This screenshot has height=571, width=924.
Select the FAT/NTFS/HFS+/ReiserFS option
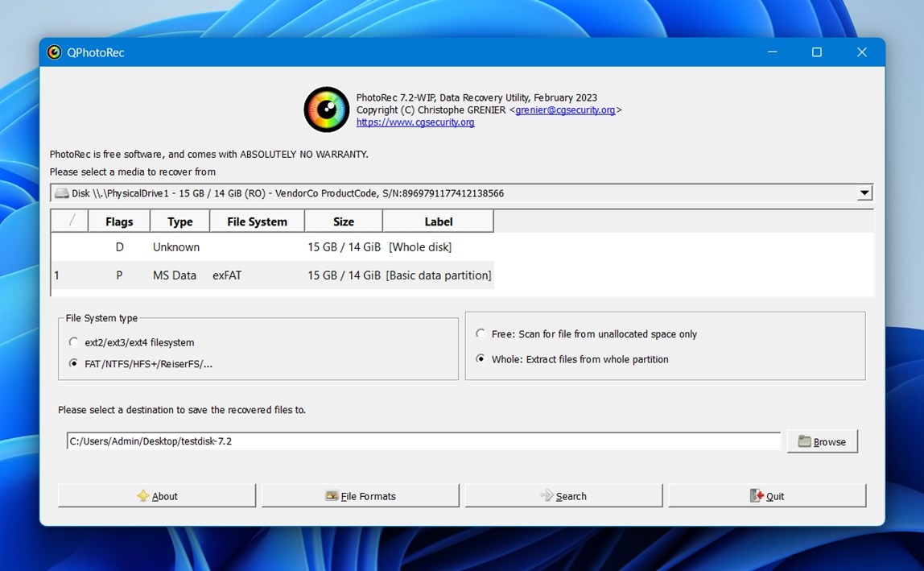[x=73, y=363]
